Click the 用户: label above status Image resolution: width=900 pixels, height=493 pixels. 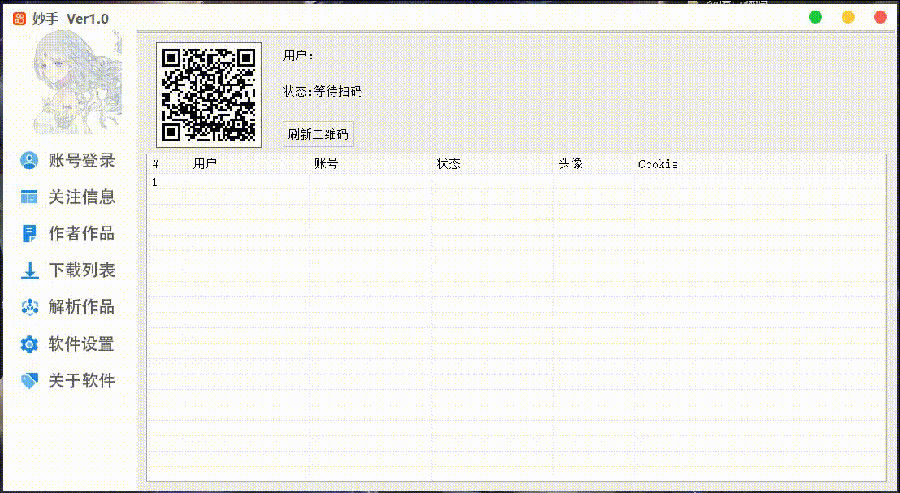[x=298, y=56]
